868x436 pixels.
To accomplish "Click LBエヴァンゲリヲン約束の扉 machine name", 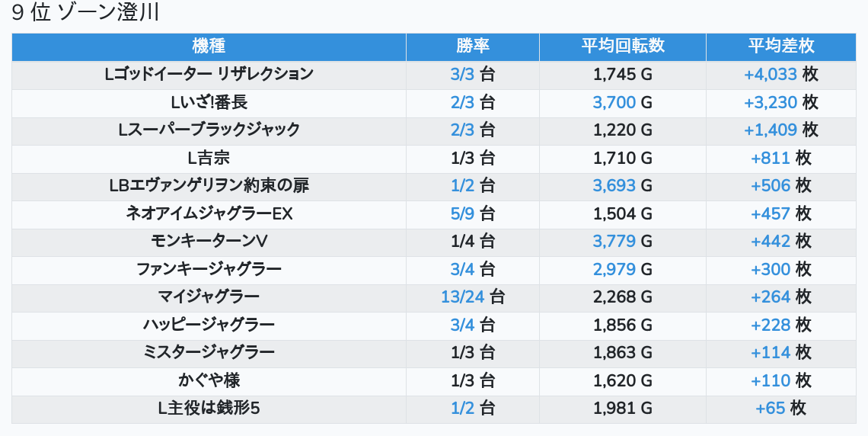I will tap(209, 186).
